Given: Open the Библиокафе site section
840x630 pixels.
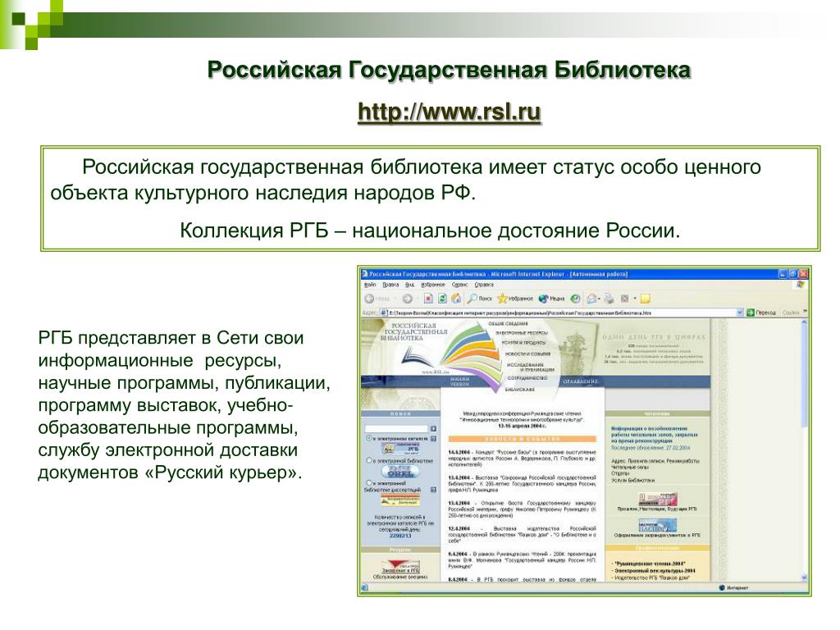Looking at the screenshot, I should [x=519, y=390].
